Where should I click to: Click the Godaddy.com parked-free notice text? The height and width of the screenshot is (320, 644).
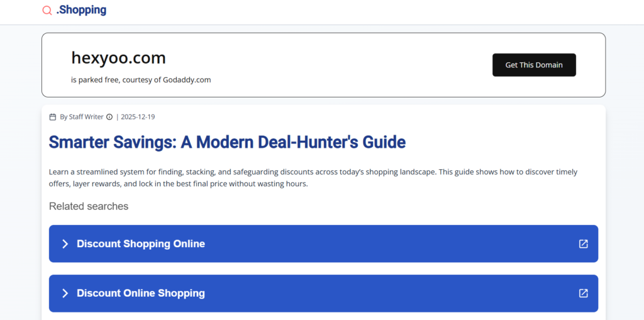(x=141, y=80)
